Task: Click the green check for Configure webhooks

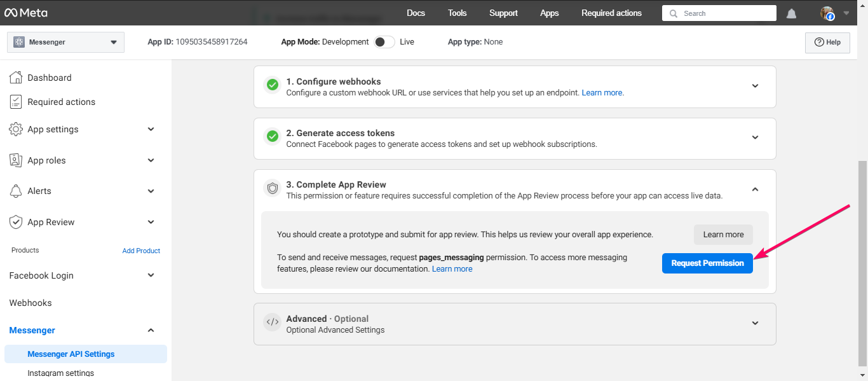Action: click(273, 85)
